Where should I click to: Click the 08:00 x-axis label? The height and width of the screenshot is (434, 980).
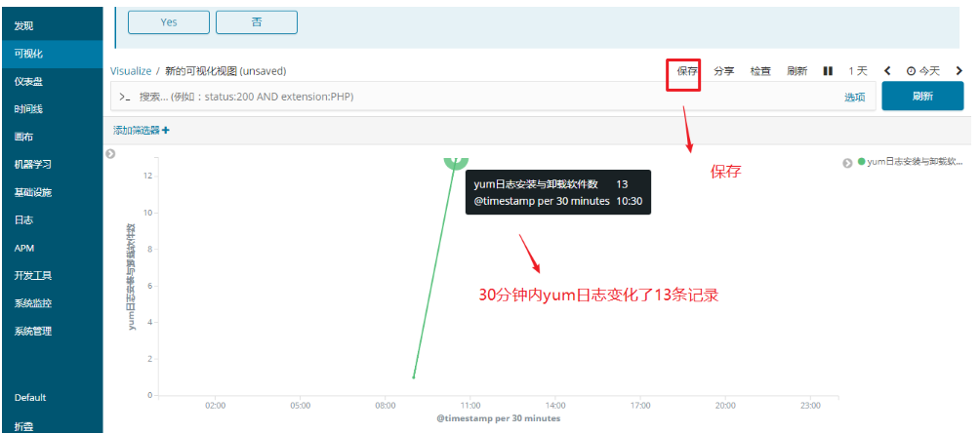pos(385,406)
